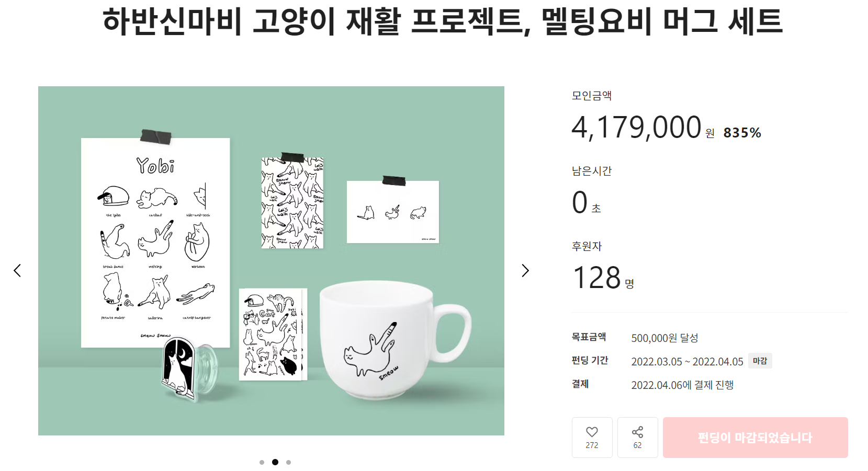Click the share icon button
Image resolution: width=868 pixels, height=471 pixels.
tap(637, 432)
